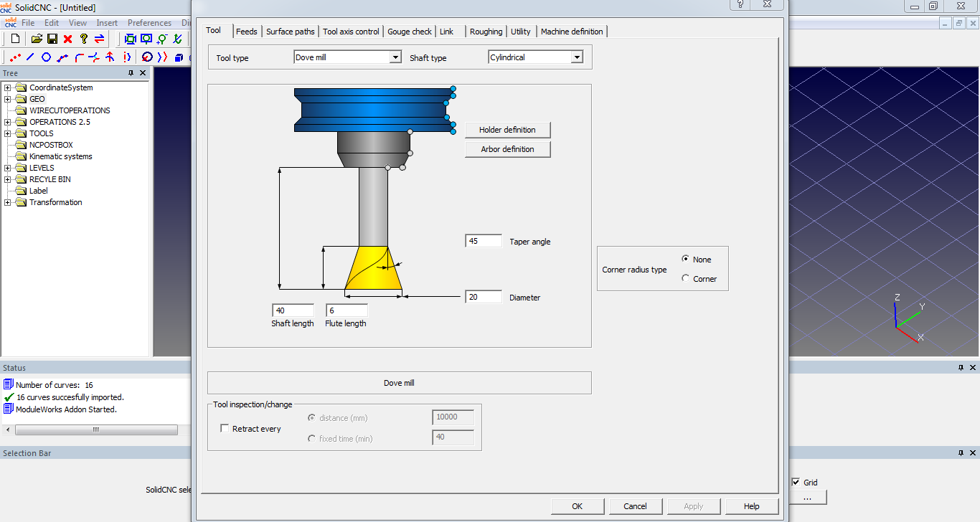Click the Open folder toolbar icon

point(37,39)
